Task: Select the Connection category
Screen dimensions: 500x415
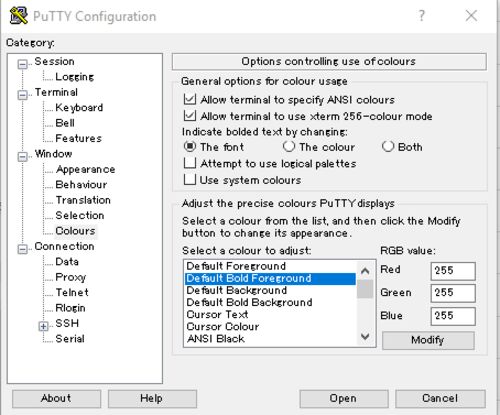Action: pos(64,246)
